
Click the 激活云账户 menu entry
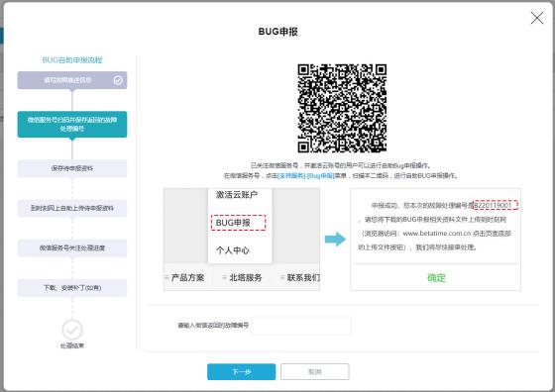(237, 195)
